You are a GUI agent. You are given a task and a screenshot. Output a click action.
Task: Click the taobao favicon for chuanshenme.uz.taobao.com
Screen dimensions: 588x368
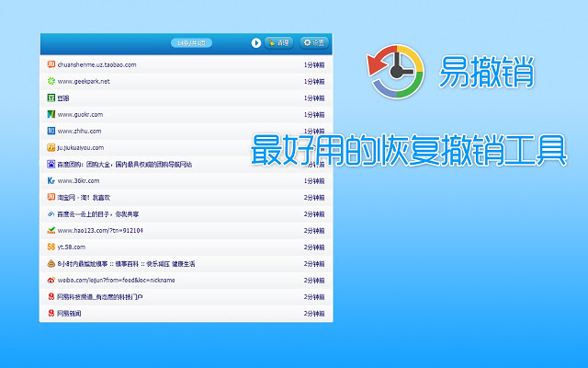(51, 64)
